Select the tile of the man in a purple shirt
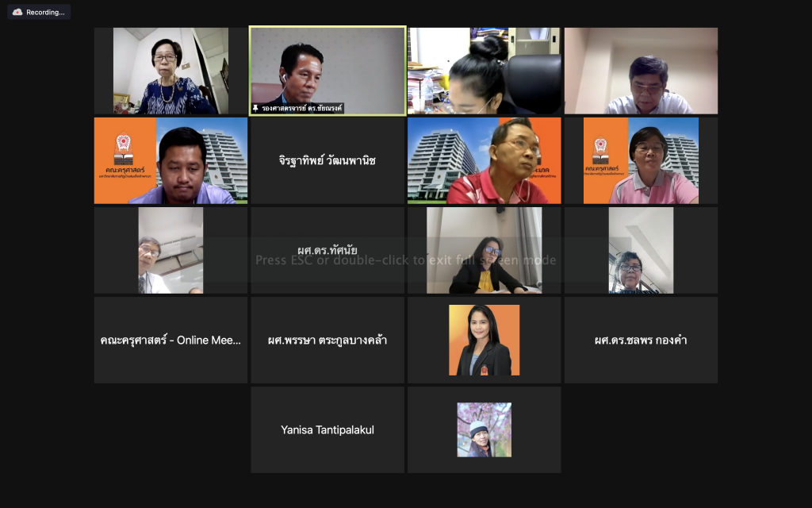The width and height of the screenshot is (812, 508). click(x=171, y=160)
